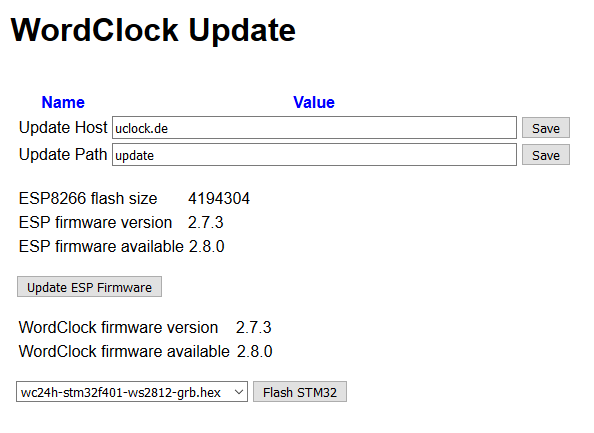Save the Update Host value
The width and height of the screenshot is (594, 433).
click(x=546, y=128)
